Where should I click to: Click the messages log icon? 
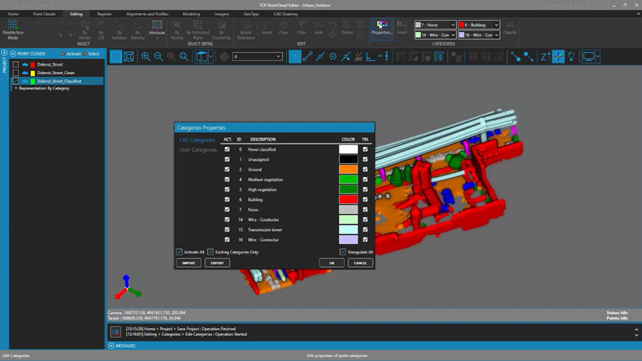[115, 332]
